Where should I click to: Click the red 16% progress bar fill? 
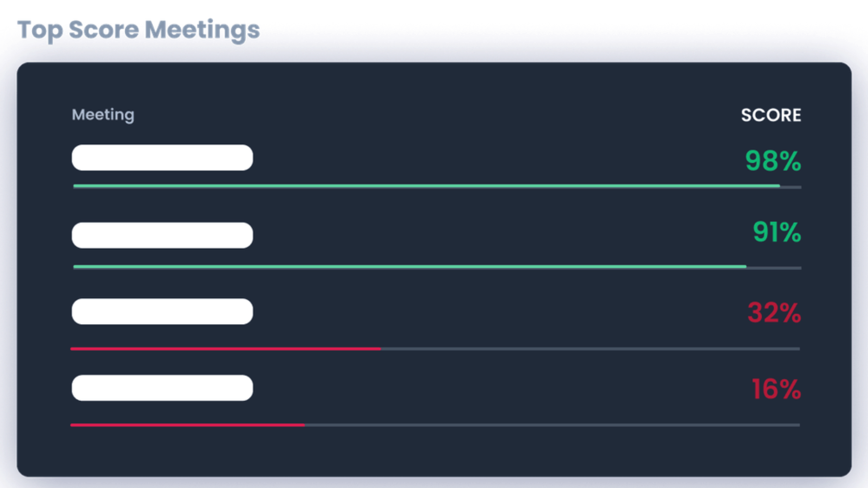pos(187,425)
